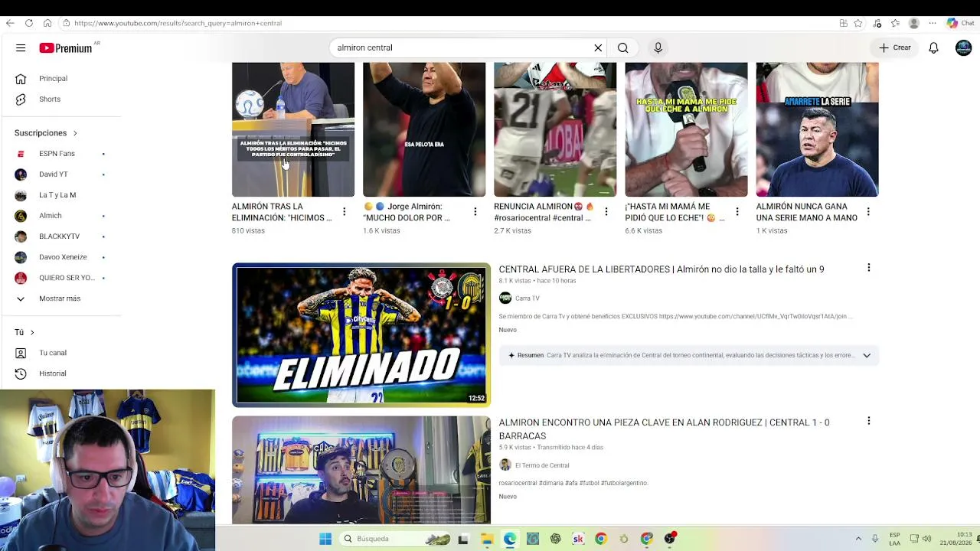
Task: Open options for ALMIRÓN NUNCA GANA short
Action: click(x=868, y=211)
